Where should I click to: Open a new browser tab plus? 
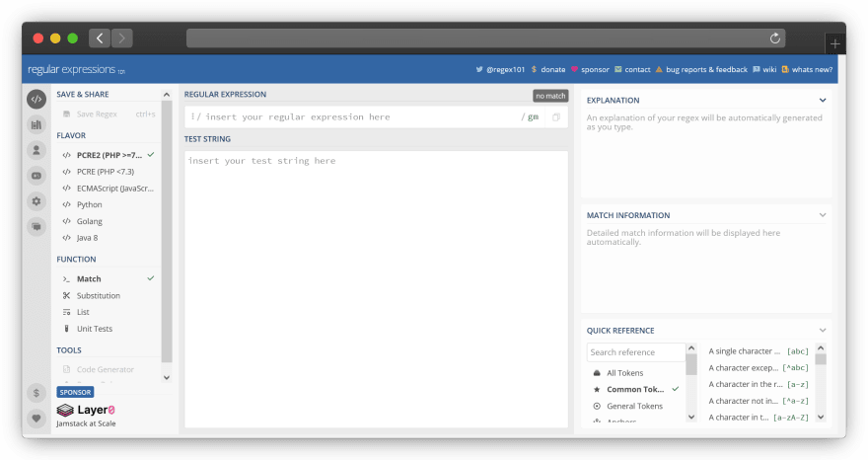834,43
